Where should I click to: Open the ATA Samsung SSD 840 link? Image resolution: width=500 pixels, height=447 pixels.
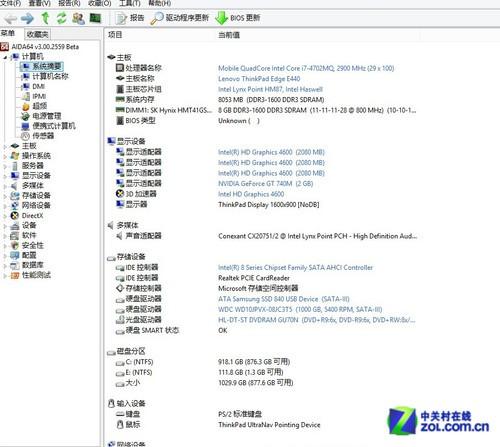284,299
